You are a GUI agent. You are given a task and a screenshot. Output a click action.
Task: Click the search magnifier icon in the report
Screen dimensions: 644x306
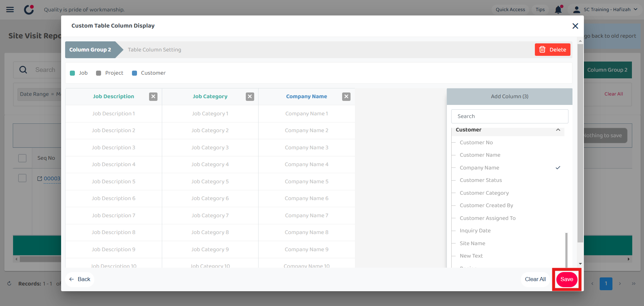(x=23, y=70)
